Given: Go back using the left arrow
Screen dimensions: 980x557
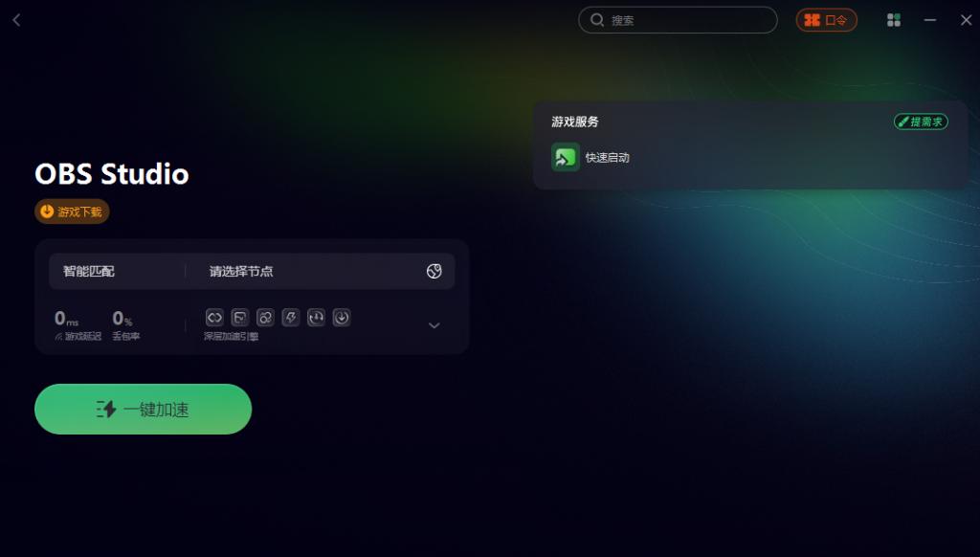Looking at the screenshot, I should click(17, 21).
